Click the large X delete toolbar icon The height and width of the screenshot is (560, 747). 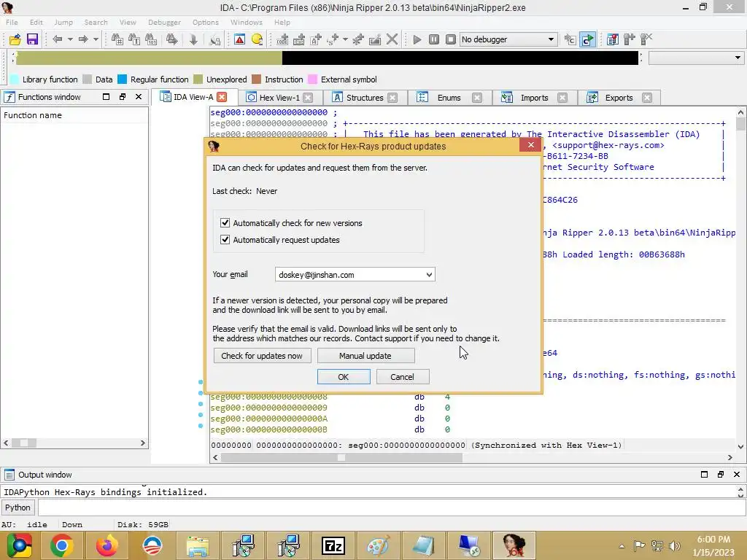point(392,39)
